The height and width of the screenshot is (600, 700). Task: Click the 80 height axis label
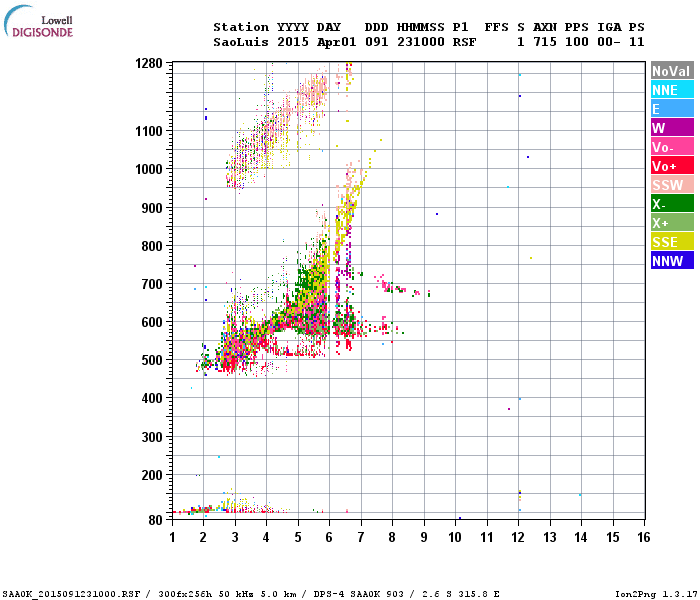156,520
